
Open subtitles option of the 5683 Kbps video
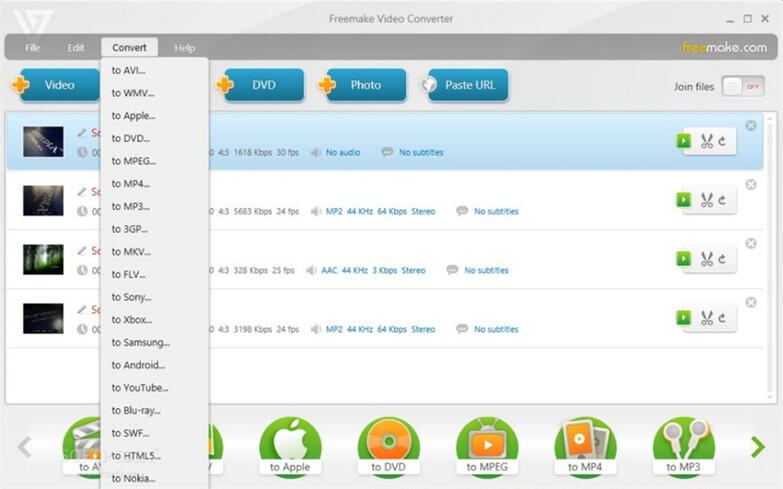(x=496, y=211)
